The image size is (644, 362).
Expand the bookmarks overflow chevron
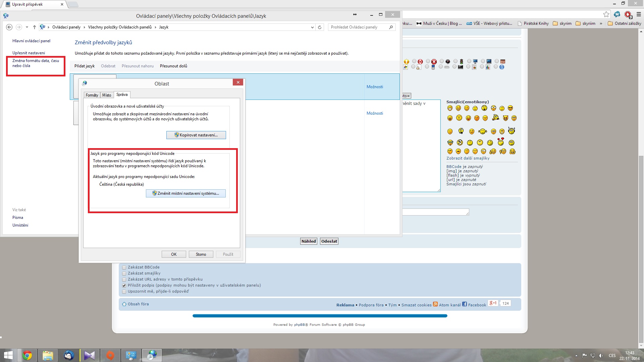[601, 23]
